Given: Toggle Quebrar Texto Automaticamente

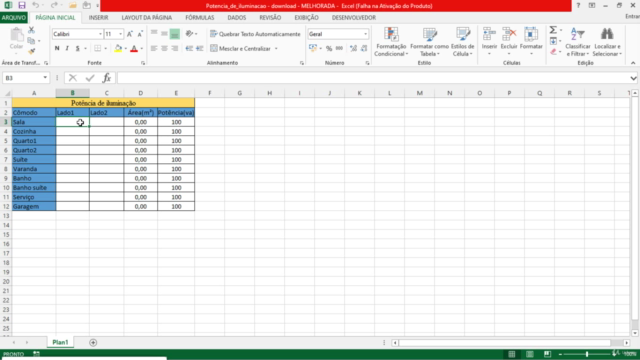Looking at the screenshot, I should [255, 34].
